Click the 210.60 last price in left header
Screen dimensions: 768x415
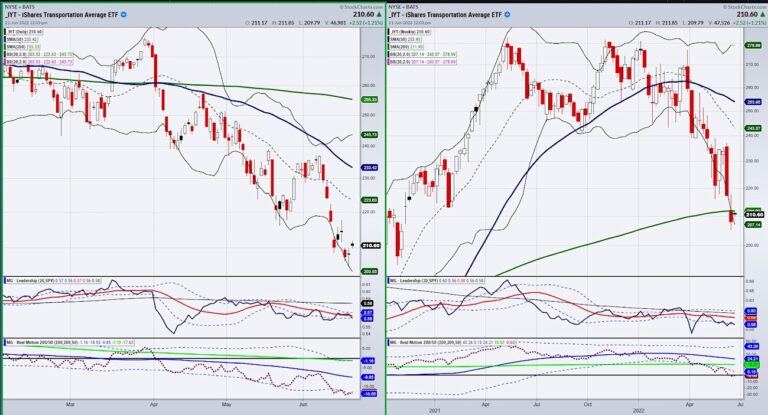coord(363,15)
